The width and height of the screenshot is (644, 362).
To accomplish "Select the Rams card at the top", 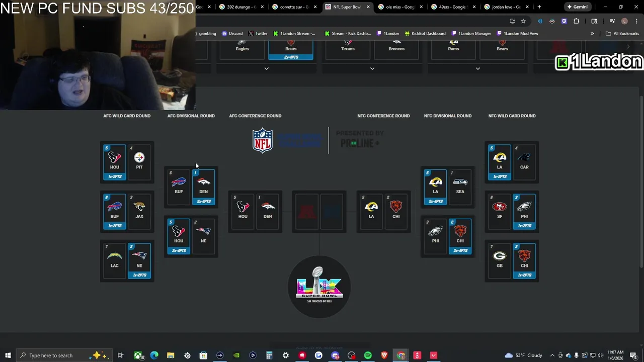I will [453, 50].
